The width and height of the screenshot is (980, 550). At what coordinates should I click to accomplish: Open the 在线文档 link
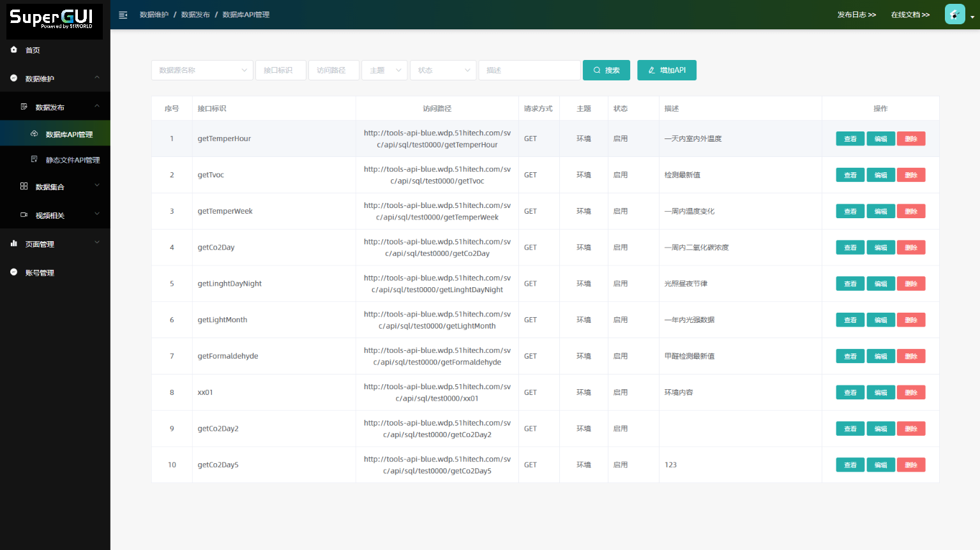tap(910, 15)
